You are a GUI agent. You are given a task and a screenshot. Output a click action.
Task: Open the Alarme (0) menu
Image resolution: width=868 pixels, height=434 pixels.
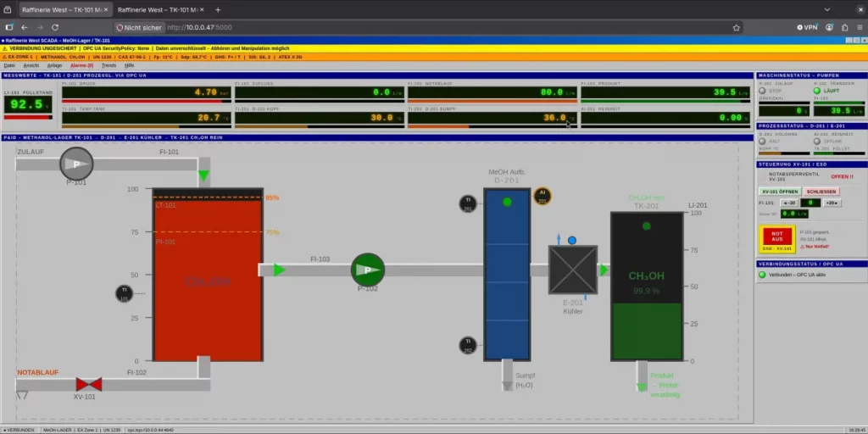click(82, 65)
